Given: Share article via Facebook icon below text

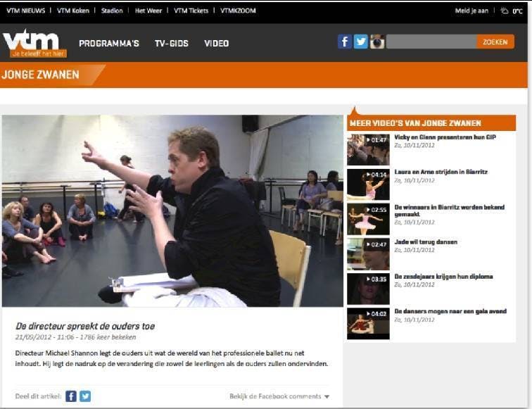Looking at the screenshot, I should (71, 396).
